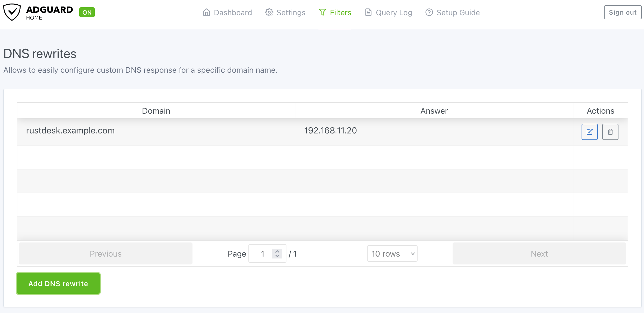Viewport: 644px width, 313px height.
Task: Increment page number with stepper up arrow
Action: [277, 251]
